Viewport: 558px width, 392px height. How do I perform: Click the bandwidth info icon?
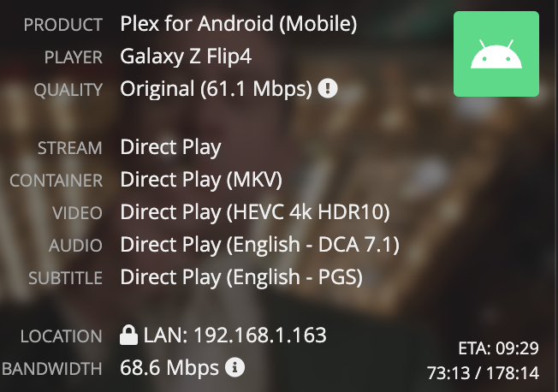tap(234, 367)
